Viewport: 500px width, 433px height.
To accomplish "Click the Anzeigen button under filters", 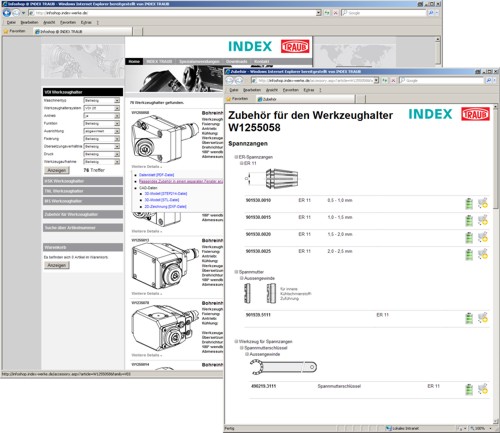I will [x=57, y=170].
